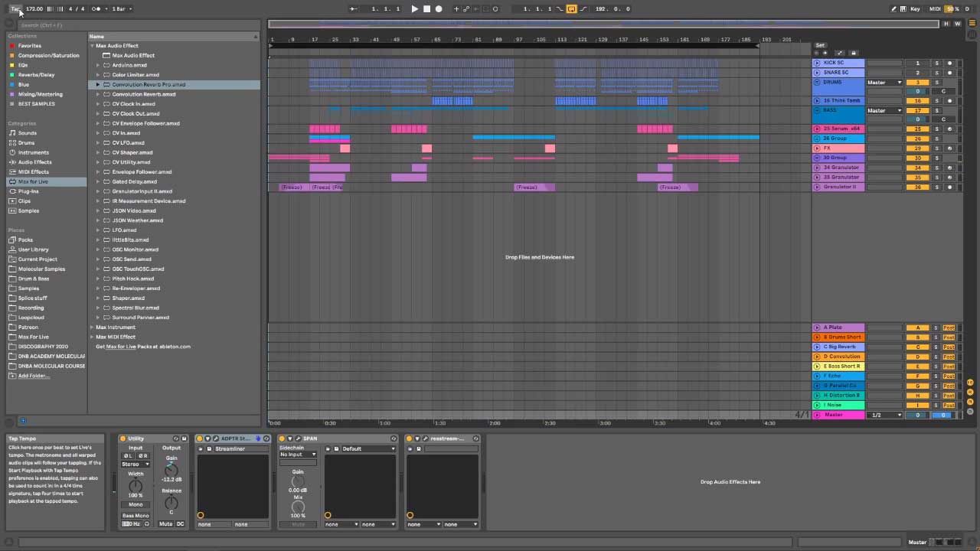980x551 pixels.
Task: Toggle Utility device activator on/off
Action: coord(122,439)
